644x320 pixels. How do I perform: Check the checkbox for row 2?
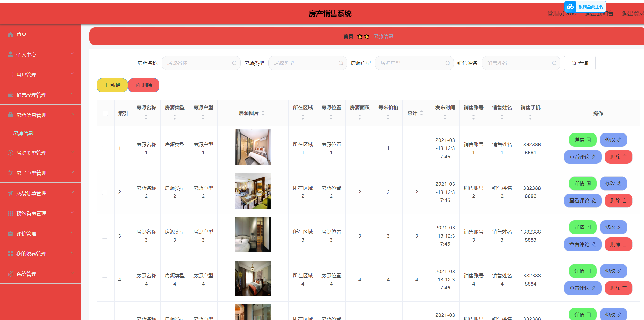point(105,192)
